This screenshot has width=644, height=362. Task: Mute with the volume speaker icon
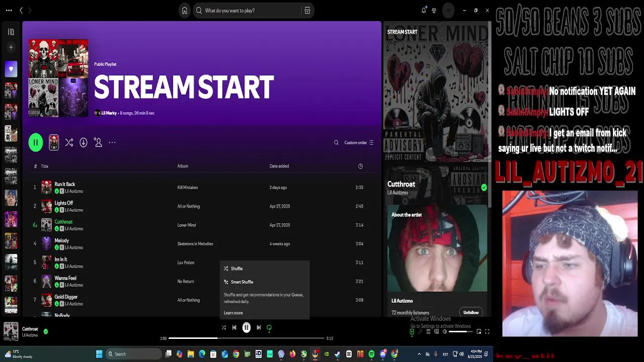coord(445,332)
